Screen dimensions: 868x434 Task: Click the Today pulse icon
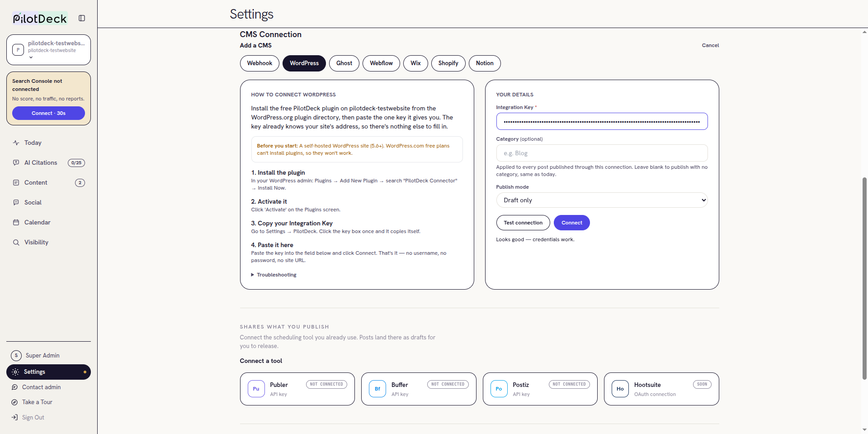[x=16, y=143]
